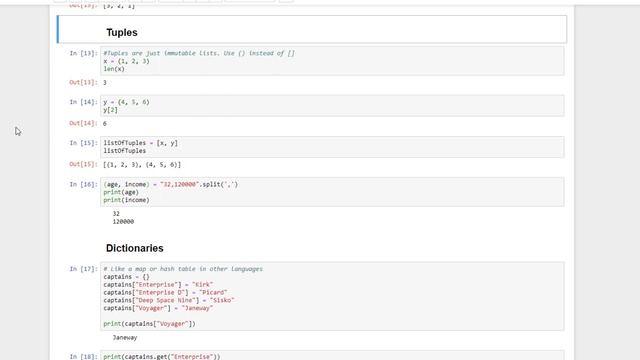The image size is (640, 360).
Task: Click the Deep Space Nine = Sisko line
Action: (169, 300)
